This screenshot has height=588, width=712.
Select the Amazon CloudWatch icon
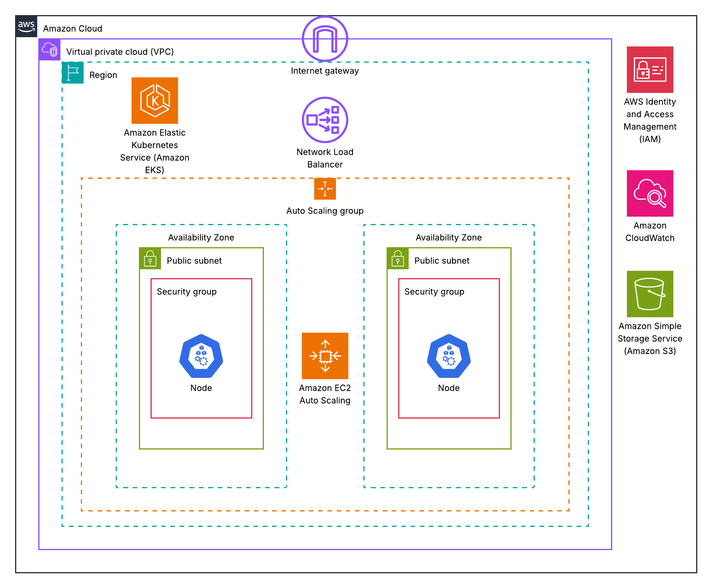(x=650, y=193)
